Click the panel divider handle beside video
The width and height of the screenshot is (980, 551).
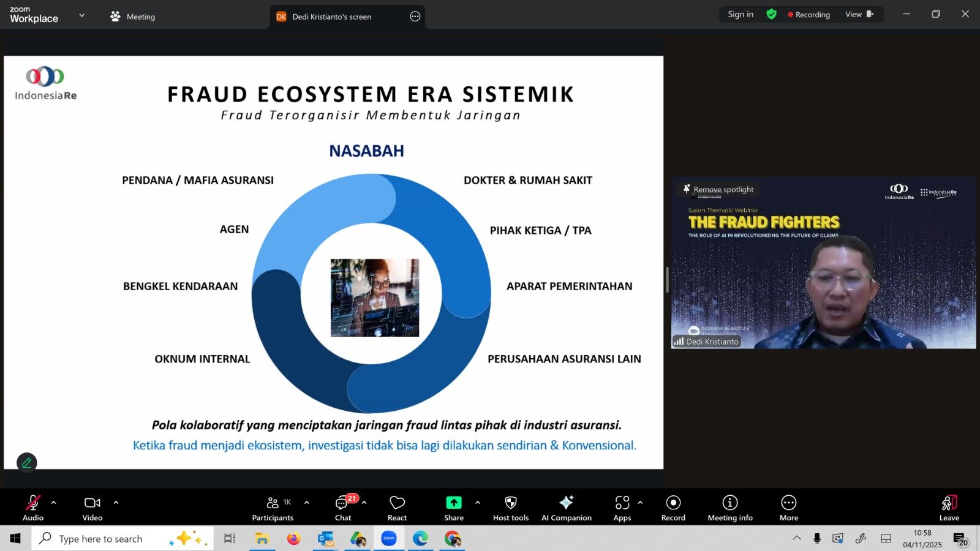667,280
